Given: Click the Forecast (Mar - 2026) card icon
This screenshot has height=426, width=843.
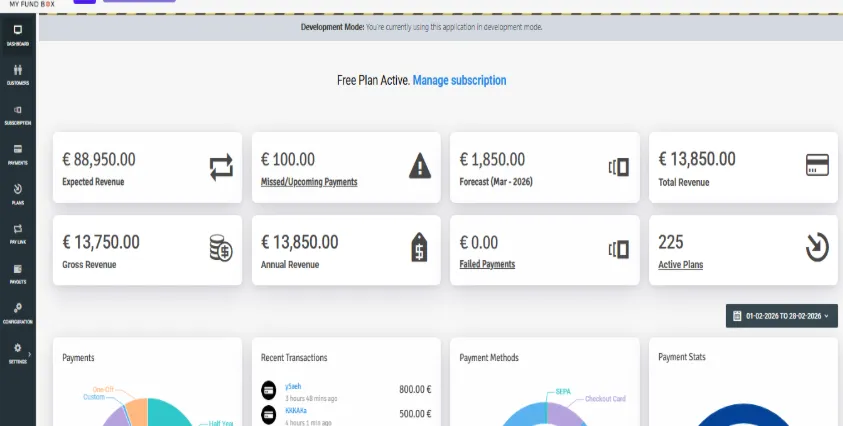Looking at the screenshot, I should [619, 167].
